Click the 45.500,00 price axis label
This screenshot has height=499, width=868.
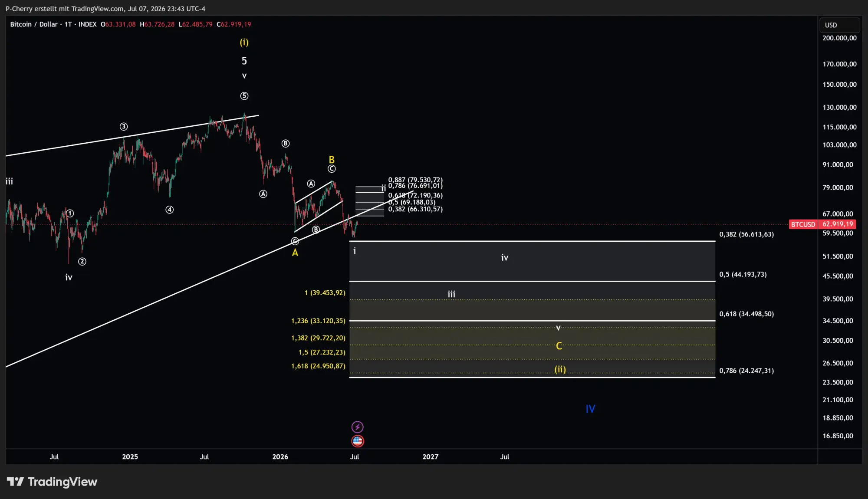[x=838, y=276]
